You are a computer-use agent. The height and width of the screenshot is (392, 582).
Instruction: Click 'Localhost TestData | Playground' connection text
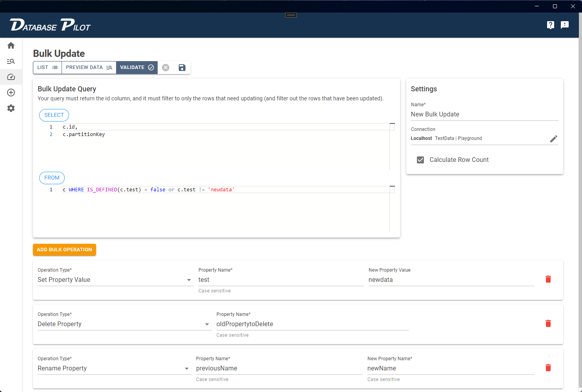446,138
